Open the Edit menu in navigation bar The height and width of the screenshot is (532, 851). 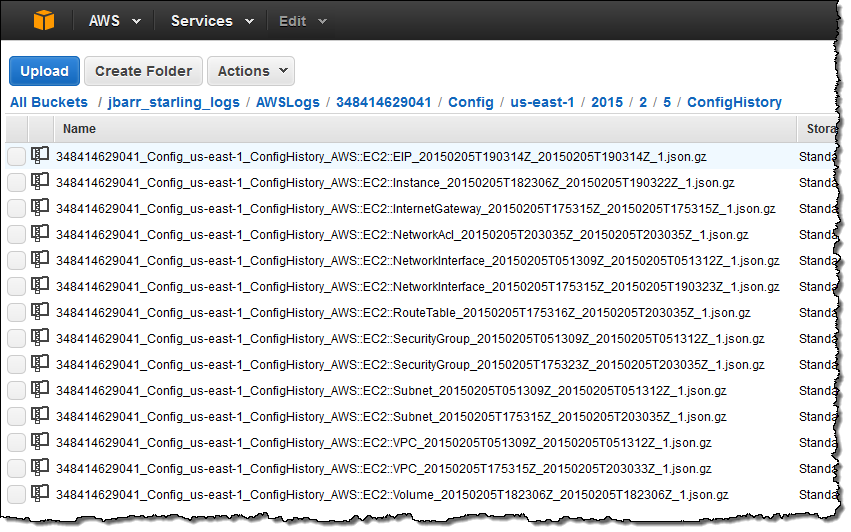[x=300, y=20]
